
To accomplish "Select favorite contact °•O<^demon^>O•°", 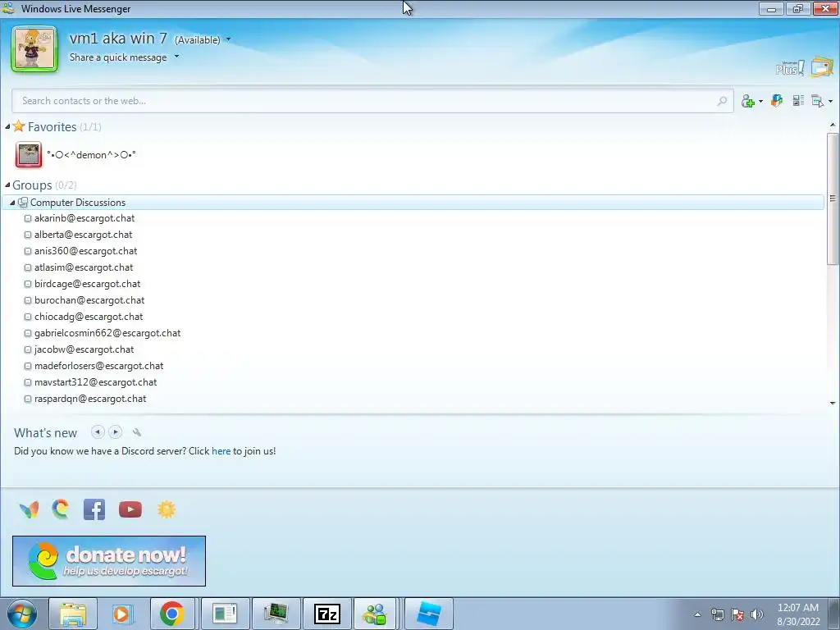I will click(x=91, y=155).
